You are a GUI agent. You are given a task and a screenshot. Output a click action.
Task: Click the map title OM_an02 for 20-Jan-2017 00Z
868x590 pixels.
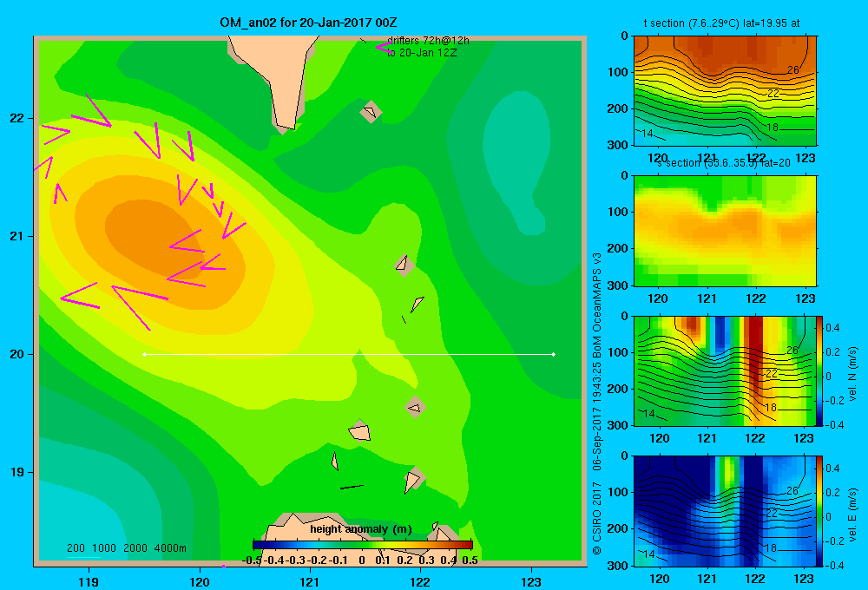[x=308, y=23]
